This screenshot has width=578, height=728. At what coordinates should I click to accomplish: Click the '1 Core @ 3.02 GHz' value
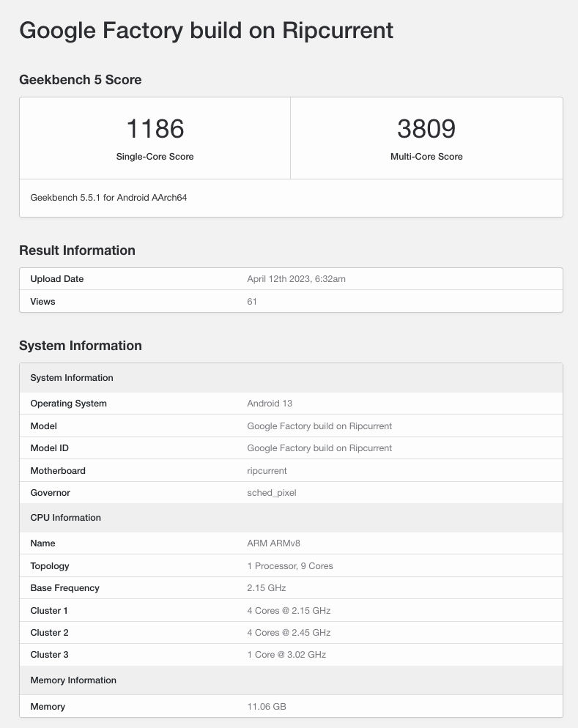pos(286,655)
